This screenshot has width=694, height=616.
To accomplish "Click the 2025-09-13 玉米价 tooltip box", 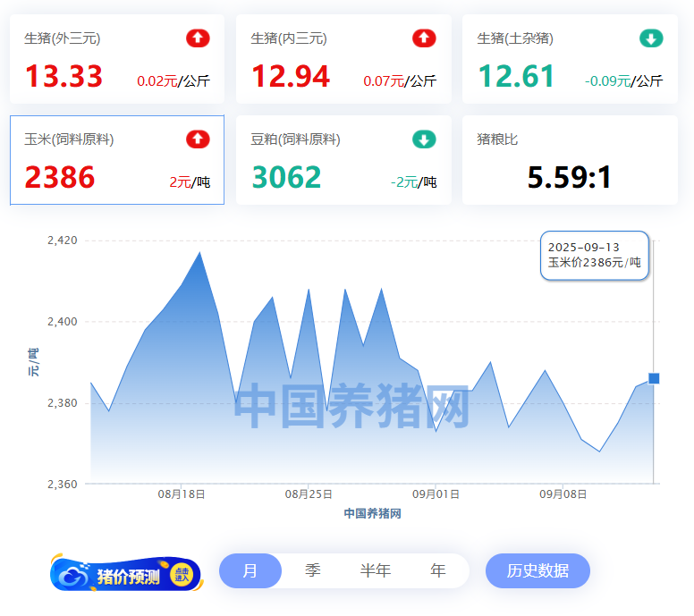I will pos(595,256).
